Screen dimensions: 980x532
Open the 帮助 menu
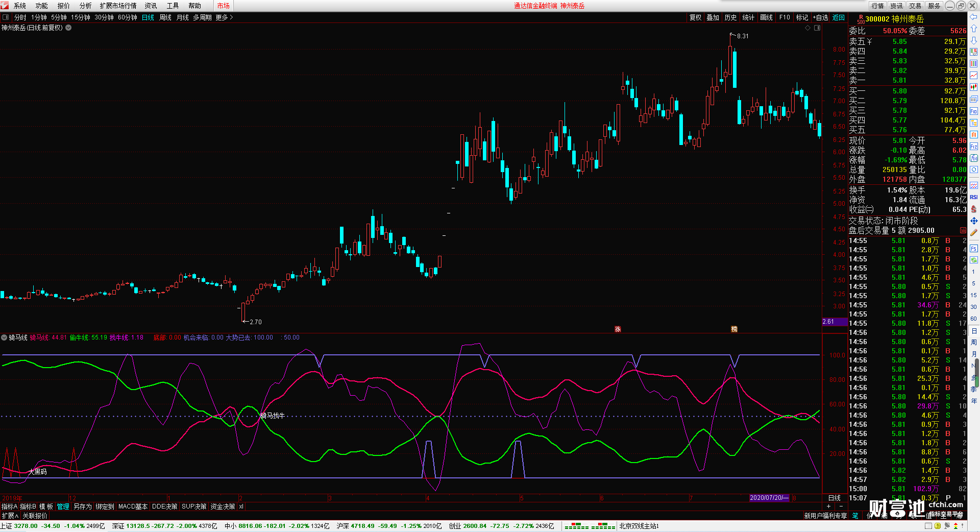point(195,6)
